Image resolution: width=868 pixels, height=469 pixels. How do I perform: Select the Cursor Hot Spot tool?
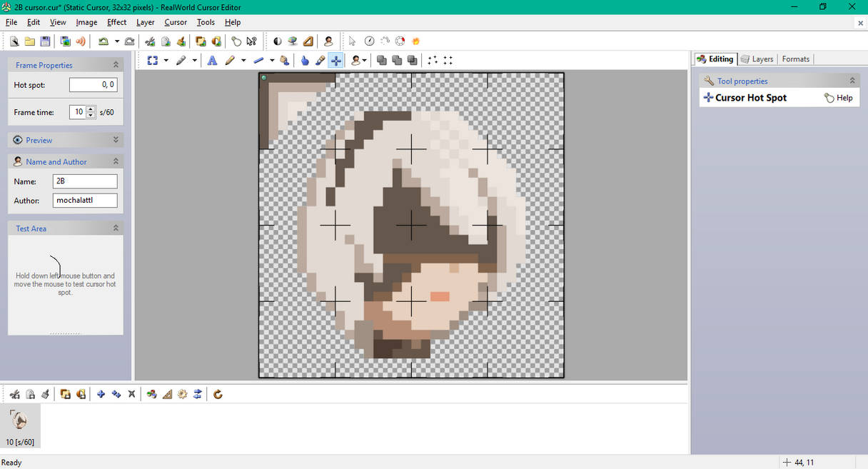pyautogui.click(x=335, y=60)
